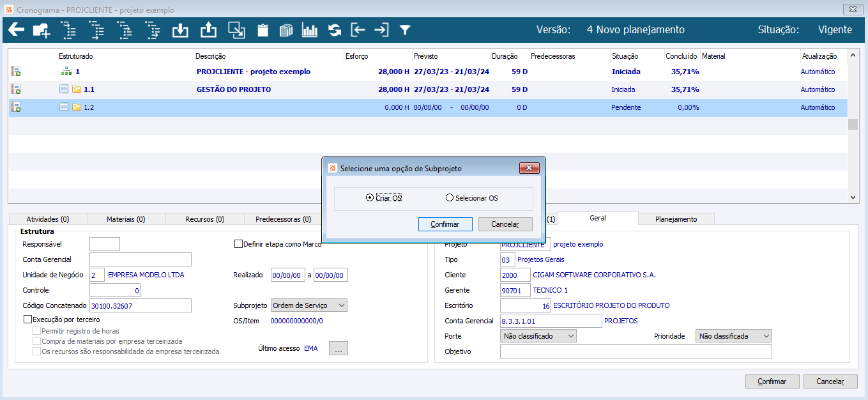The width and height of the screenshot is (868, 400).
Task: Click the table icon in row 1.2
Action: [x=64, y=107]
